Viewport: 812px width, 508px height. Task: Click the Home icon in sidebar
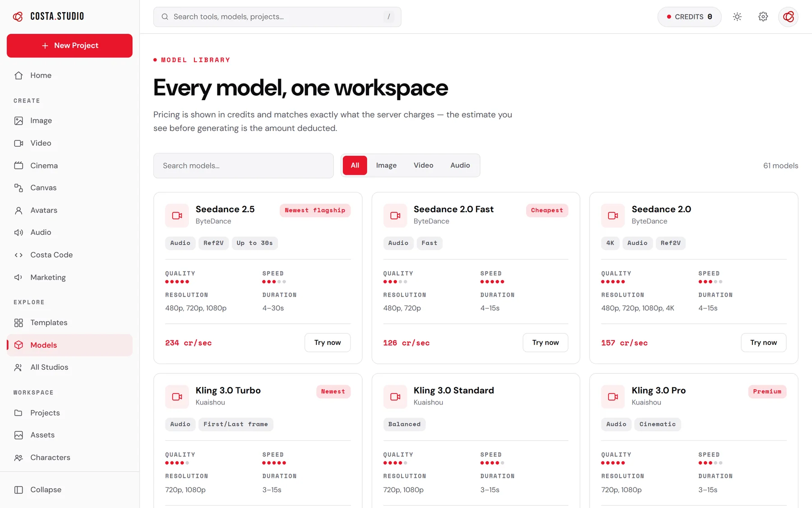[x=18, y=75]
